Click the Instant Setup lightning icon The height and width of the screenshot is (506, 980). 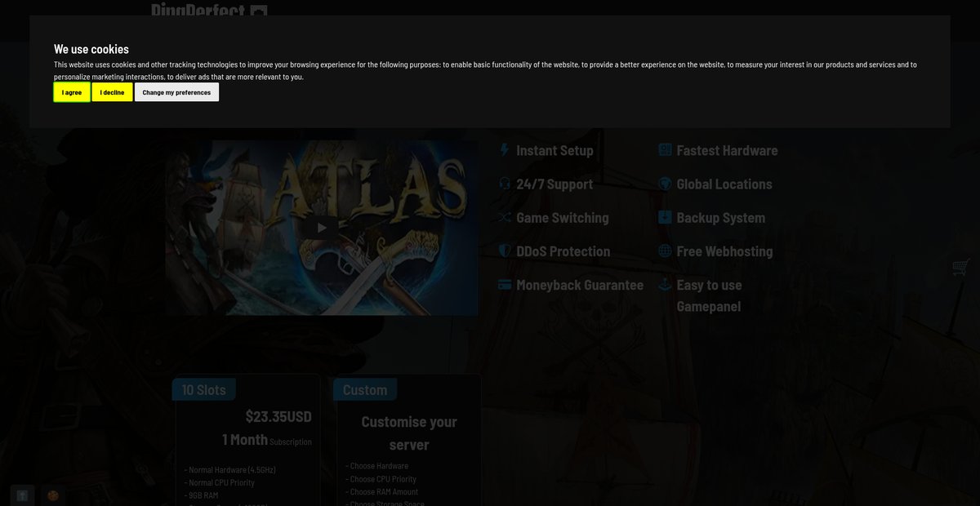(504, 150)
